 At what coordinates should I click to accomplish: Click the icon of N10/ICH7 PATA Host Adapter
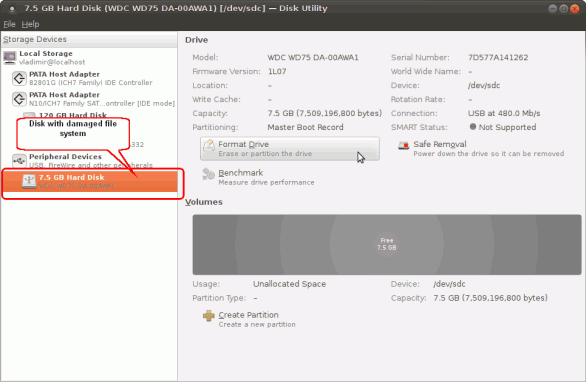[19, 99]
